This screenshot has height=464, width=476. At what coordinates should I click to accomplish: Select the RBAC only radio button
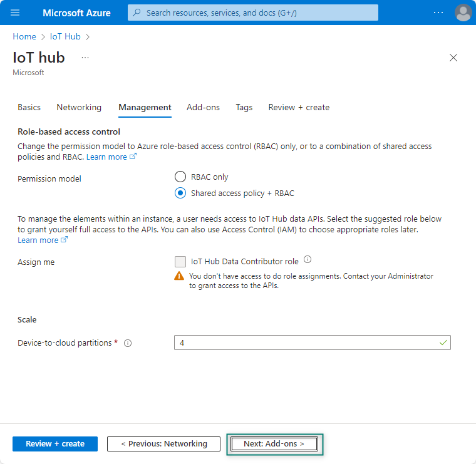click(x=180, y=177)
